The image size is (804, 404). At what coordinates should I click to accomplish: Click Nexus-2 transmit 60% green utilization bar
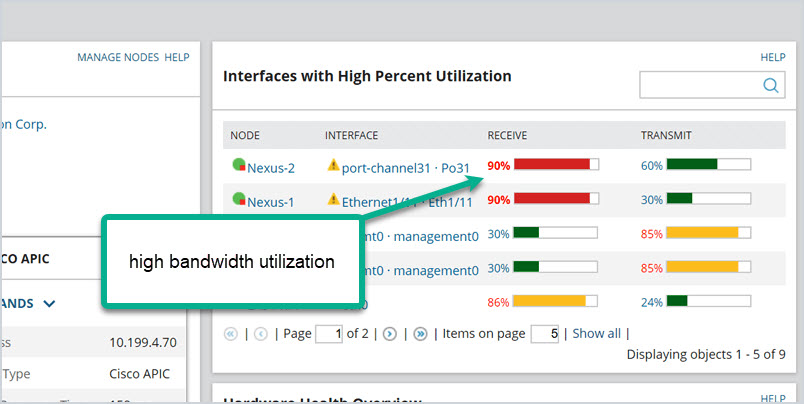pos(709,164)
